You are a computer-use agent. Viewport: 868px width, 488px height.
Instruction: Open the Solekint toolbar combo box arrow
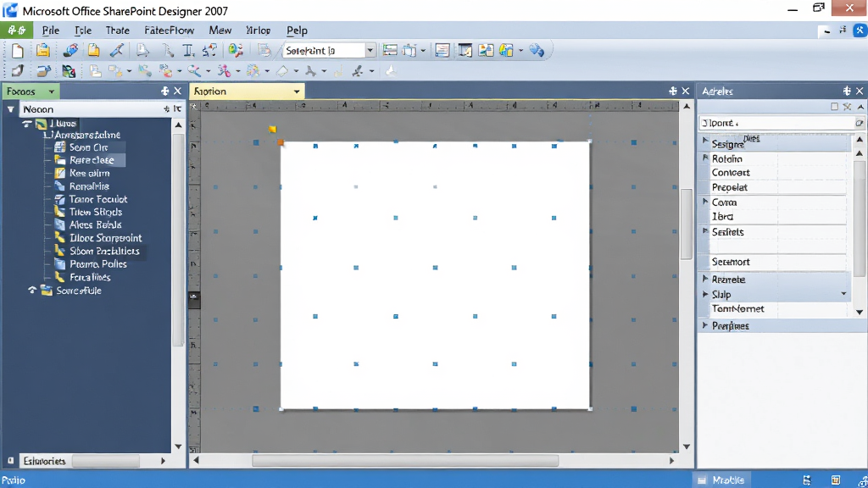(x=370, y=51)
